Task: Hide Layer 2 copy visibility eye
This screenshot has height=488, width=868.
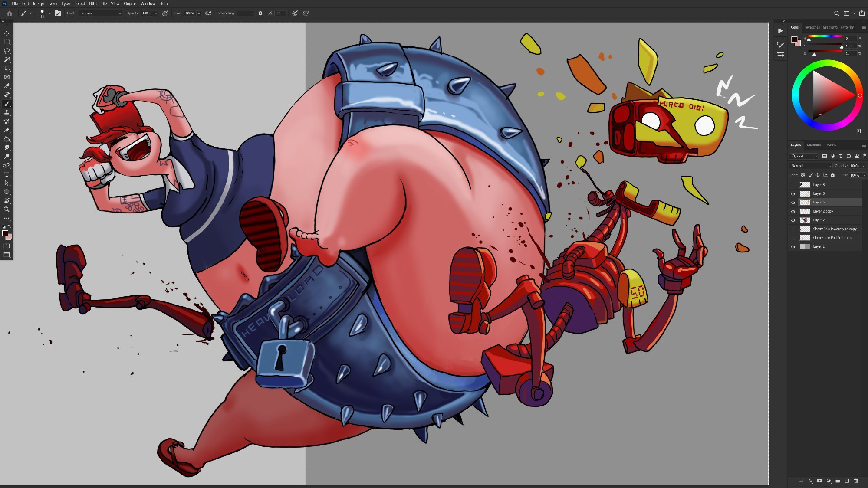Action: (793, 211)
